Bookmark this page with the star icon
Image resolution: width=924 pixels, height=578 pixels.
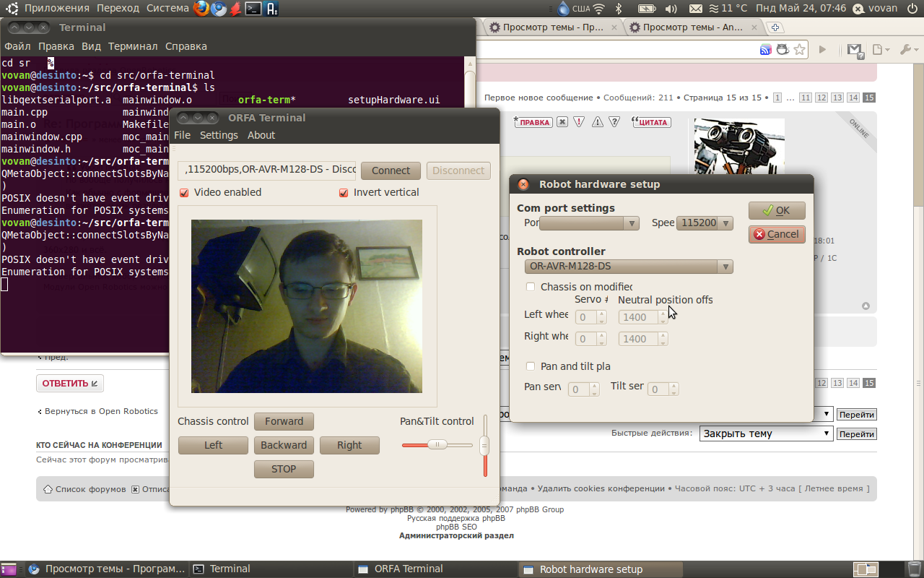(799, 50)
